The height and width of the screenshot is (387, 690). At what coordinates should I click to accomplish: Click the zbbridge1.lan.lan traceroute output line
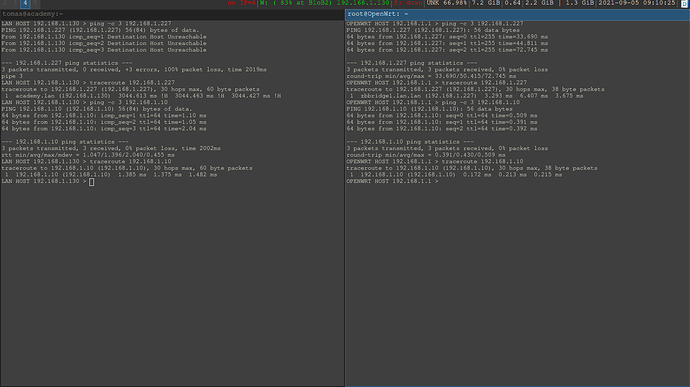[465, 96]
